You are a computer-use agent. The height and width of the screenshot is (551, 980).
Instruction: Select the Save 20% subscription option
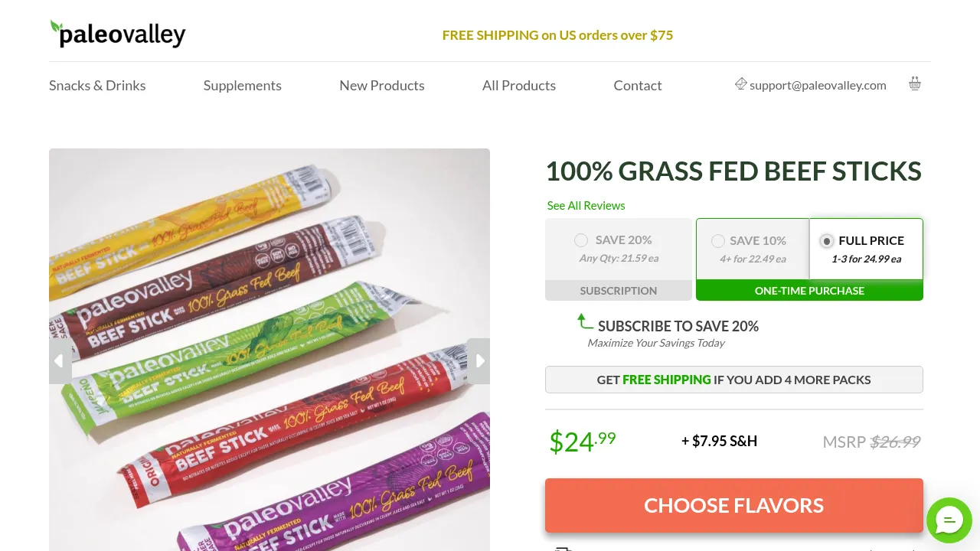[x=581, y=240]
